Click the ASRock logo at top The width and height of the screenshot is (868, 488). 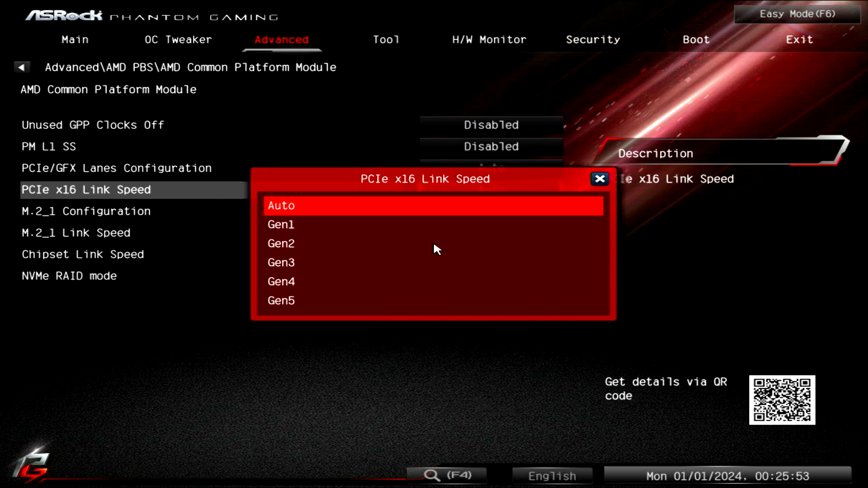[64, 16]
